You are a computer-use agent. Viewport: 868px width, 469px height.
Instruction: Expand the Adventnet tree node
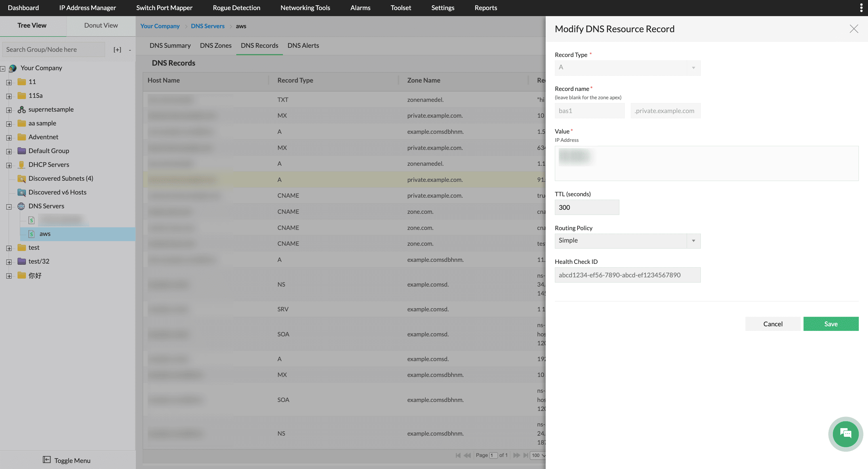(9, 138)
